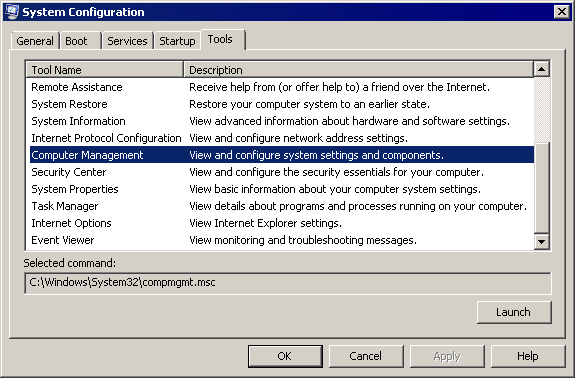
Task: Select System Restore in the list
Action: pyautogui.click(x=282, y=104)
